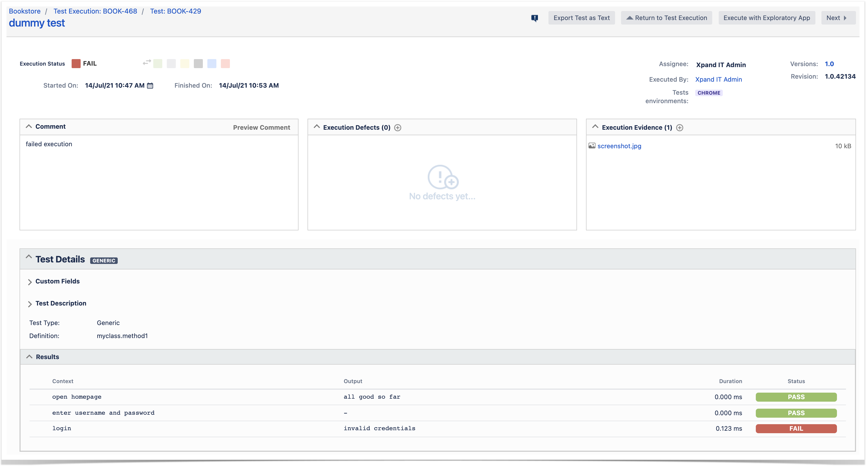868x467 pixels.
Task: Collapse the Execution Defects panel
Action: click(x=316, y=127)
